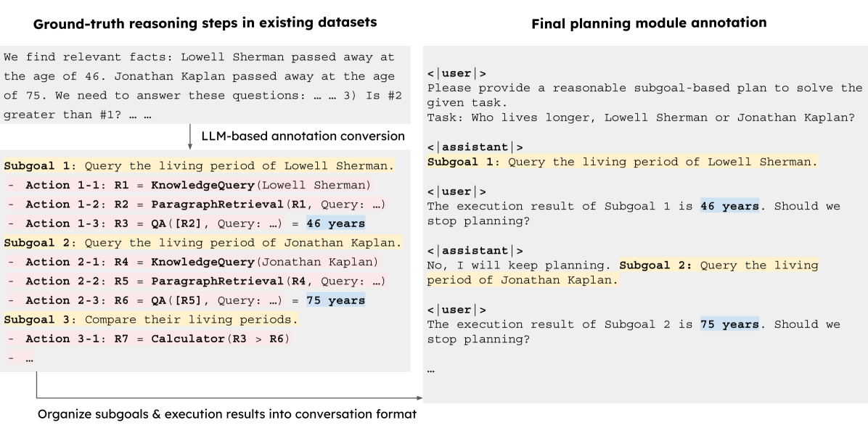Click the "Organize subgoals & execution results" caption
The height and width of the screenshot is (425, 868).
pyautogui.click(x=227, y=415)
